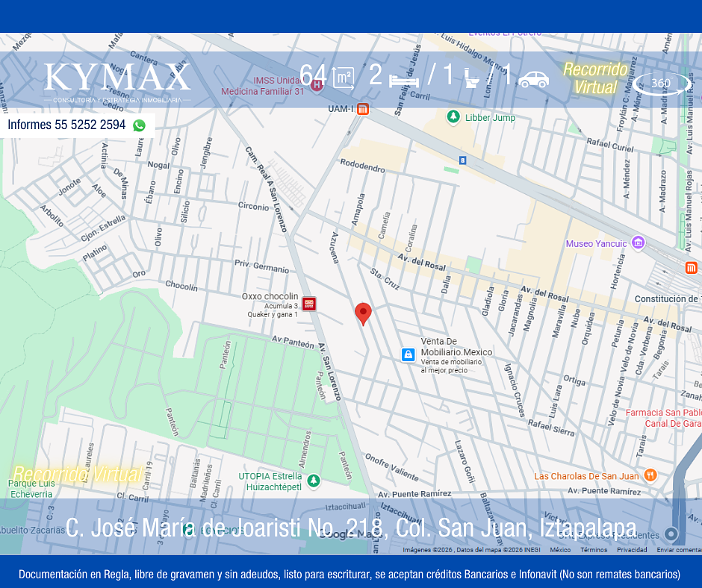Screen dimensions: 702x588
Task: Click the Venta De Mobiliario shopping icon
Action: click(408, 354)
